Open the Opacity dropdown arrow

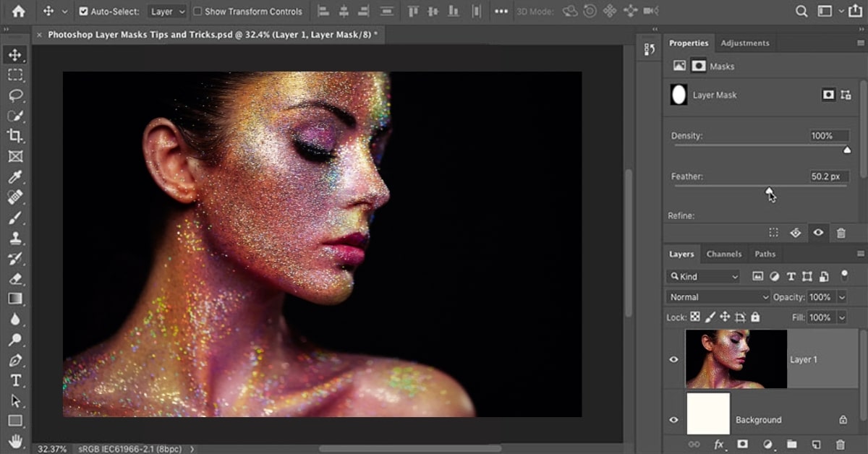coord(842,297)
